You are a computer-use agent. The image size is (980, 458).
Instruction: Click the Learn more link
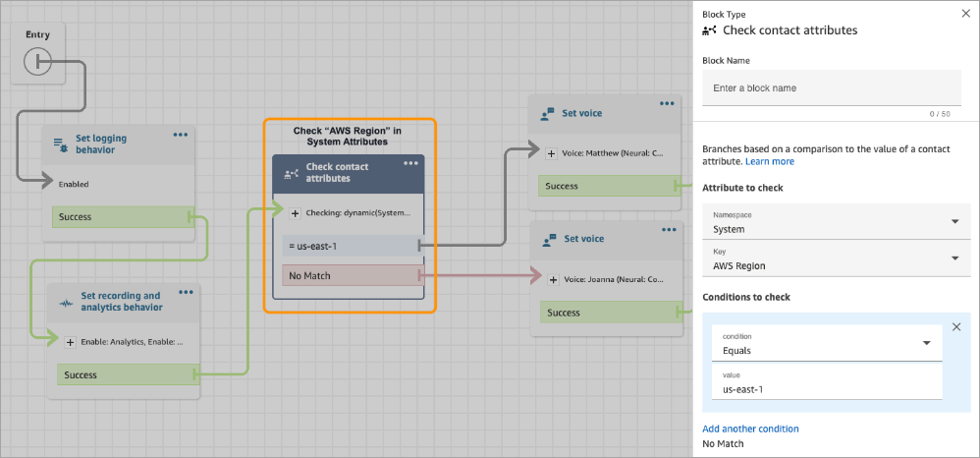pos(770,161)
